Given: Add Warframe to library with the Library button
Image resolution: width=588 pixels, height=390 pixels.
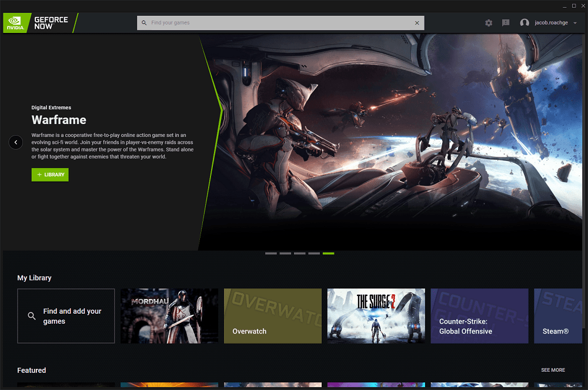Looking at the screenshot, I should (x=50, y=174).
